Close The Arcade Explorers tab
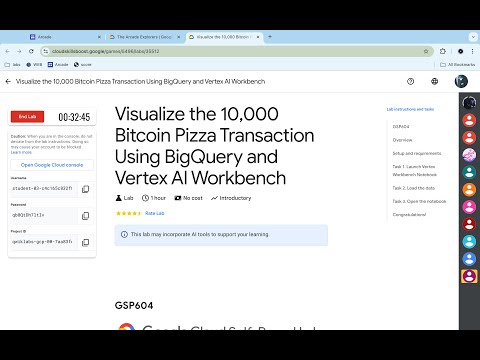 pyautogui.click(x=179, y=37)
